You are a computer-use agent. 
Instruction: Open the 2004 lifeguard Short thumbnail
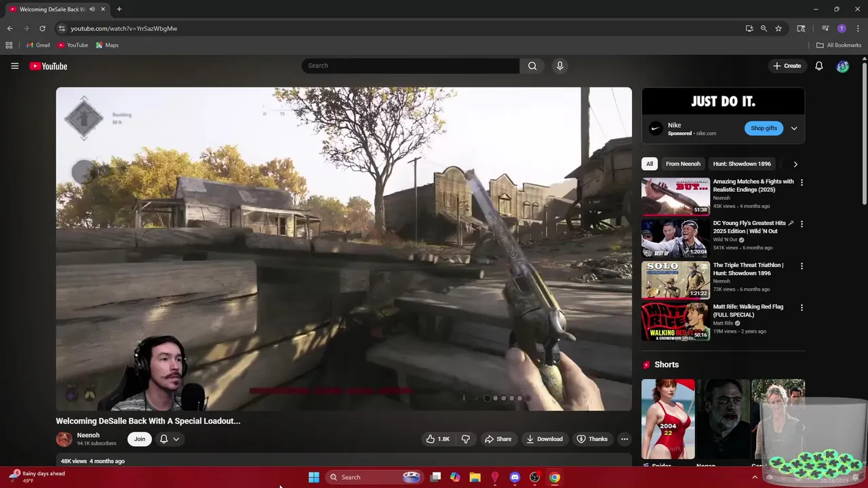point(668,419)
